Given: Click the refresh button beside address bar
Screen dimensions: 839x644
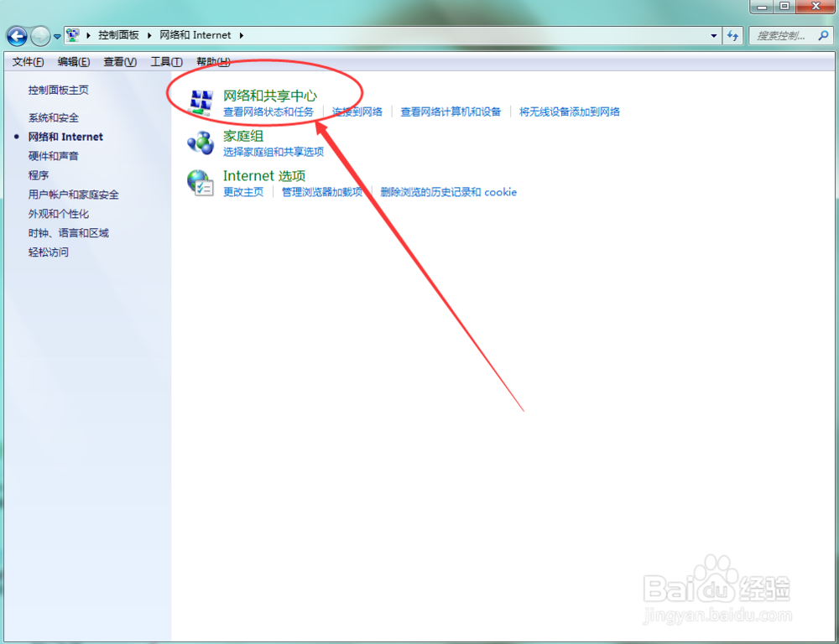Looking at the screenshot, I should [x=732, y=36].
